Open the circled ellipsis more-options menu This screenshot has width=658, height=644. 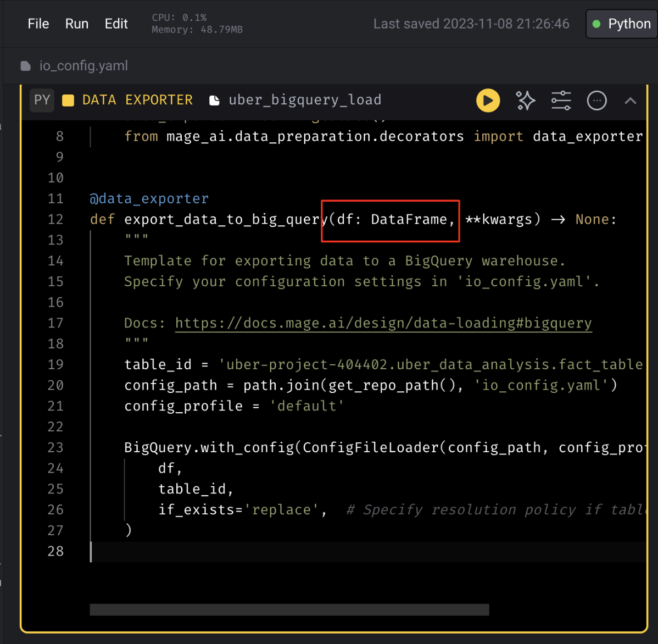(596, 101)
